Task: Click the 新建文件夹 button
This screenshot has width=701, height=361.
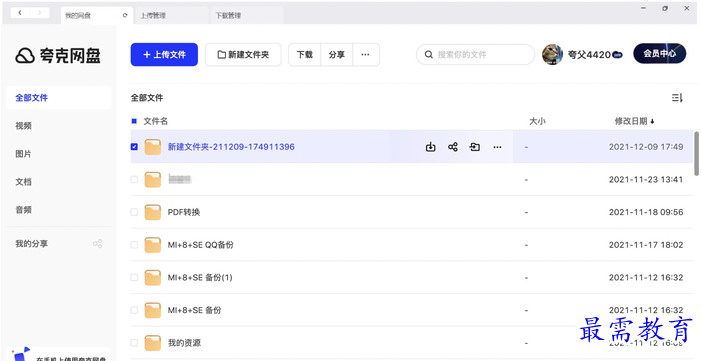Action: (243, 55)
